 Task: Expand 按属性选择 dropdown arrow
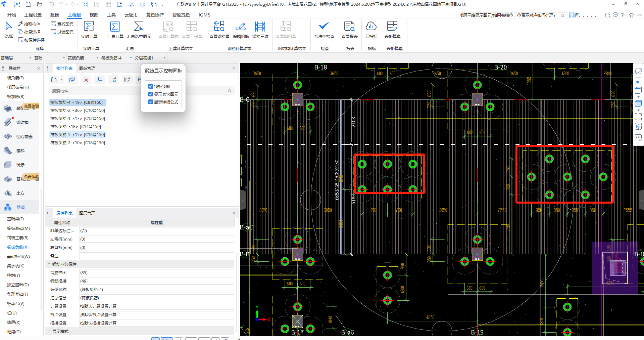(47, 40)
